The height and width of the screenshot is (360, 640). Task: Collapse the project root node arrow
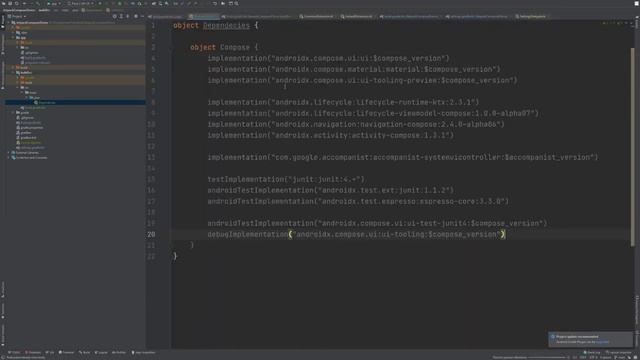pos(9,22)
